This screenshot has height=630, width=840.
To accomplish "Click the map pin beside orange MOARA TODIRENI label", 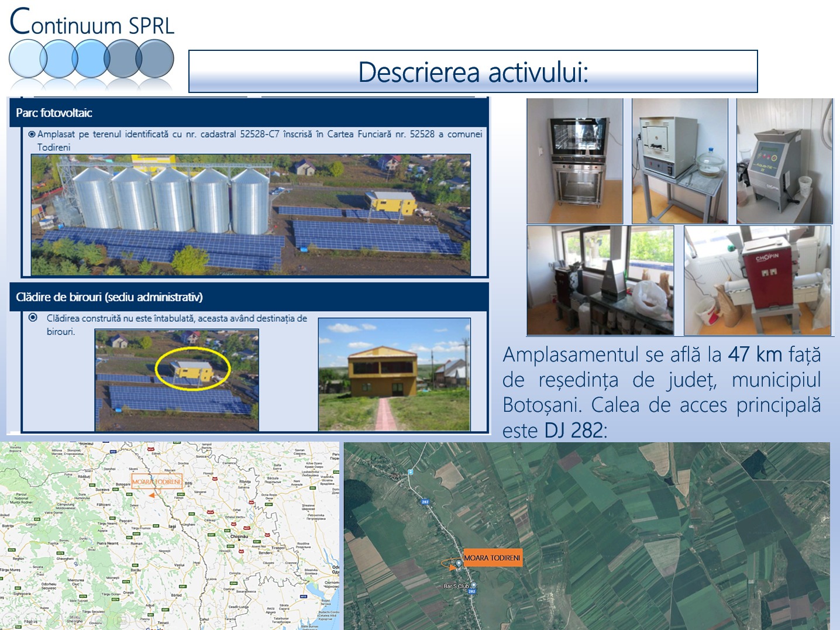I will pos(459,564).
